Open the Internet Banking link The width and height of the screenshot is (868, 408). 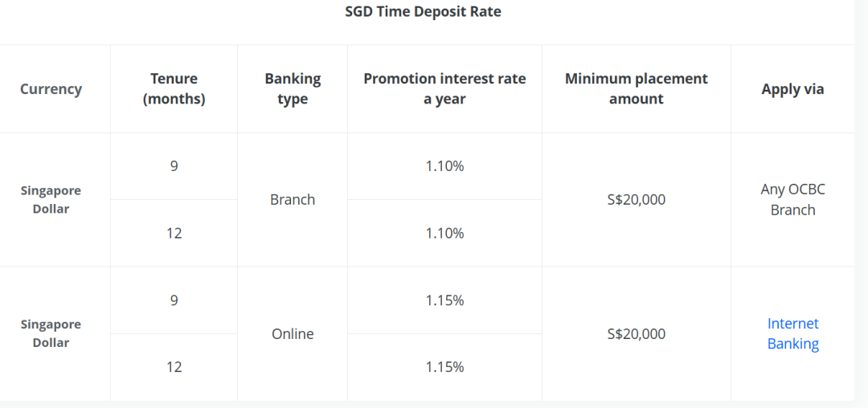pos(792,333)
